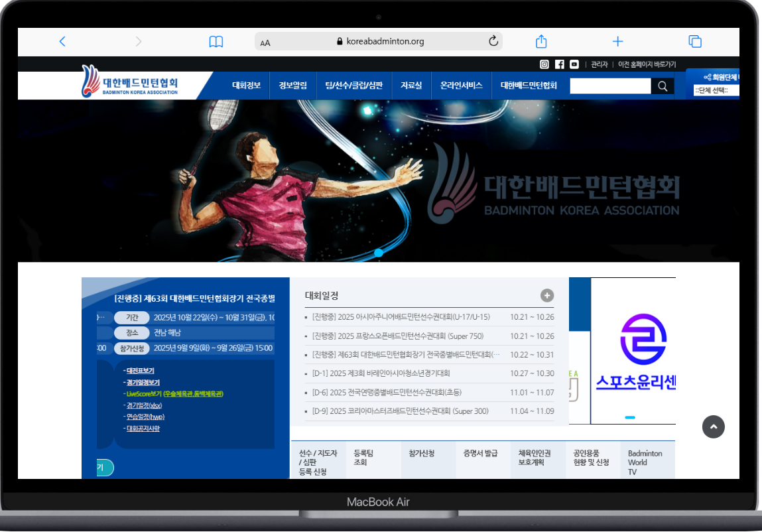Show the tab overview icon
Screen dimensions: 762x532
click(695, 42)
